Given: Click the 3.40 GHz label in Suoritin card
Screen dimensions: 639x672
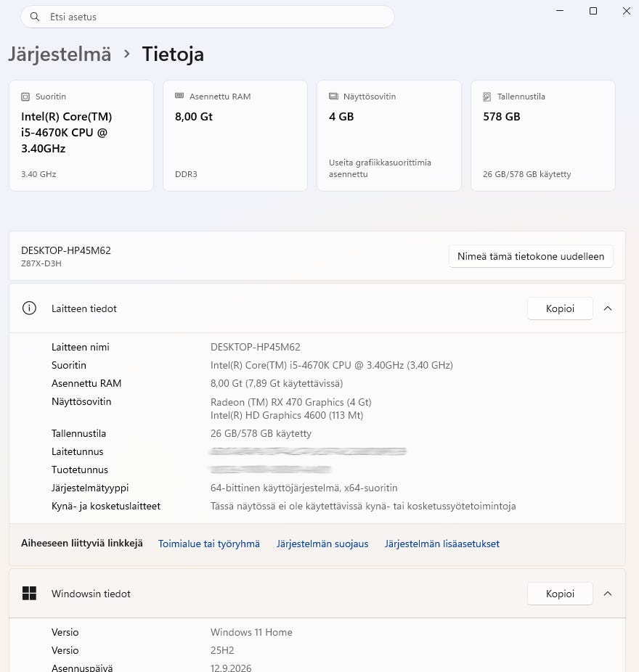Looking at the screenshot, I should (38, 174).
